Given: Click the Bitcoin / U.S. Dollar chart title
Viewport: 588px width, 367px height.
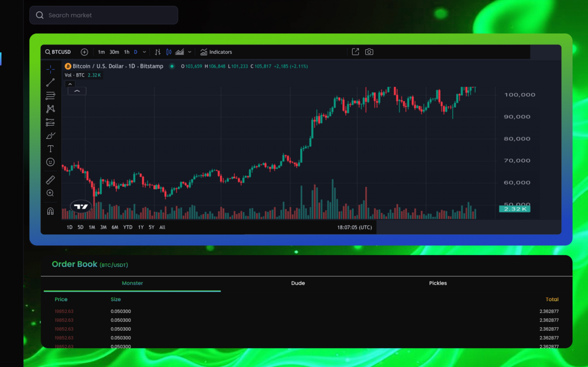Looking at the screenshot, I should click(118, 66).
